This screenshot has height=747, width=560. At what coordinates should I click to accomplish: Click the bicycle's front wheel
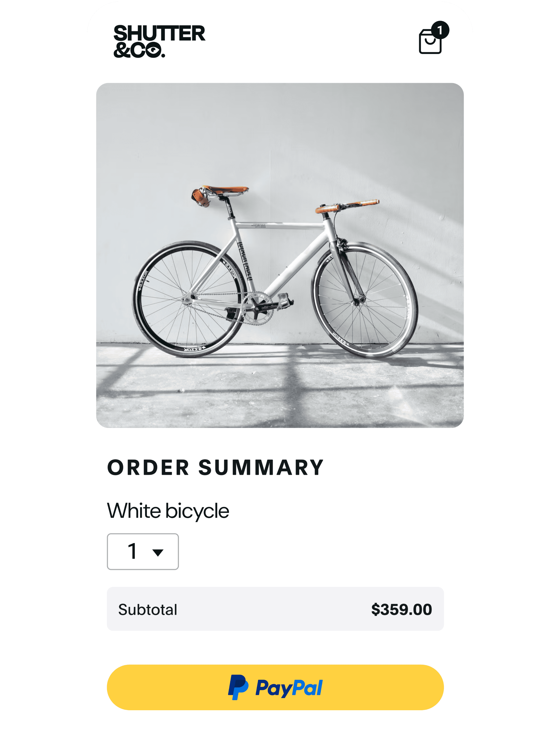click(365, 300)
